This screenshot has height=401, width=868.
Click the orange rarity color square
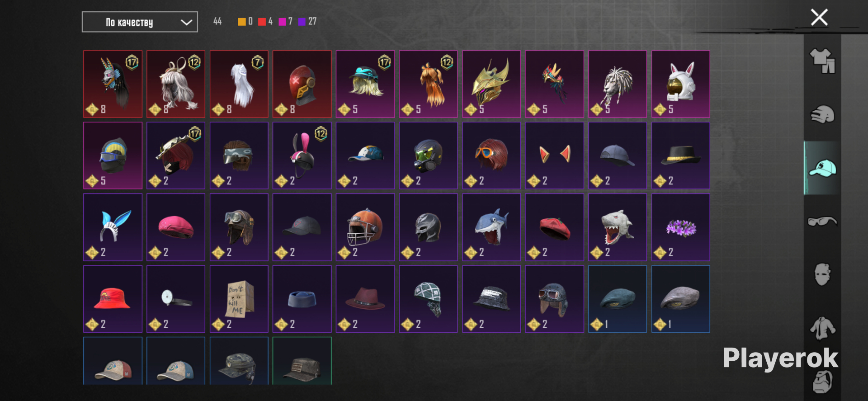242,22
